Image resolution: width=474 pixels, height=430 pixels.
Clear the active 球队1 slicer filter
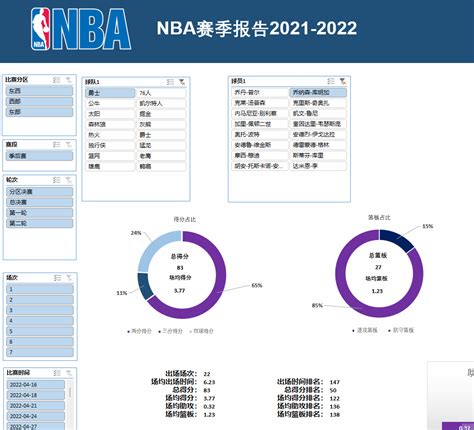coord(182,82)
